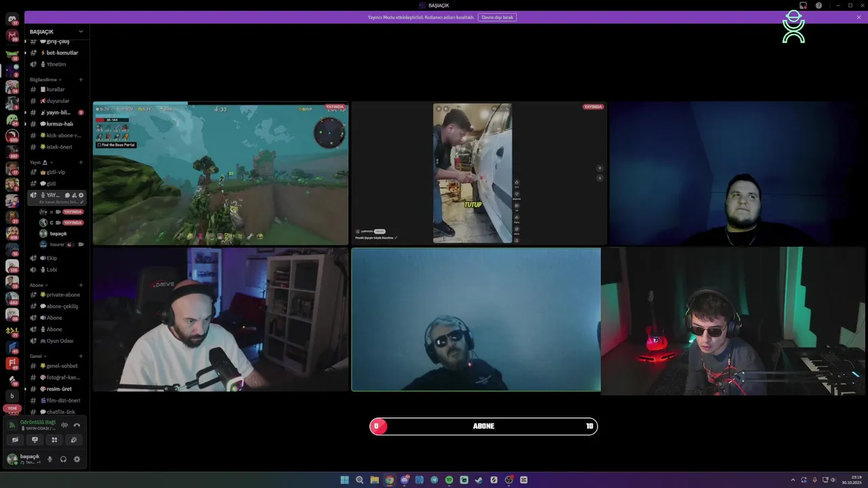Image resolution: width=868 pixels, height=488 pixels.
Task: Open yayın-bil channel with unread badge
Action: click(x=56, y=113)
